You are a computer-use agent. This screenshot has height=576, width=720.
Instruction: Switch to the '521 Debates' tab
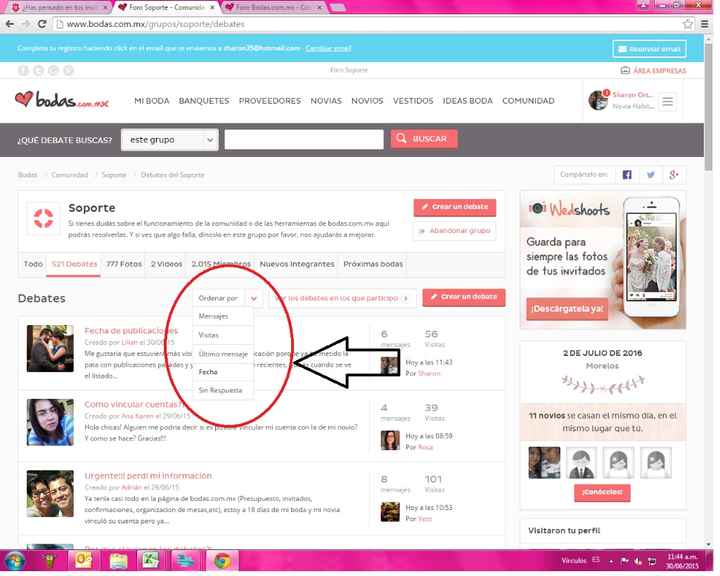coord(74,264)
